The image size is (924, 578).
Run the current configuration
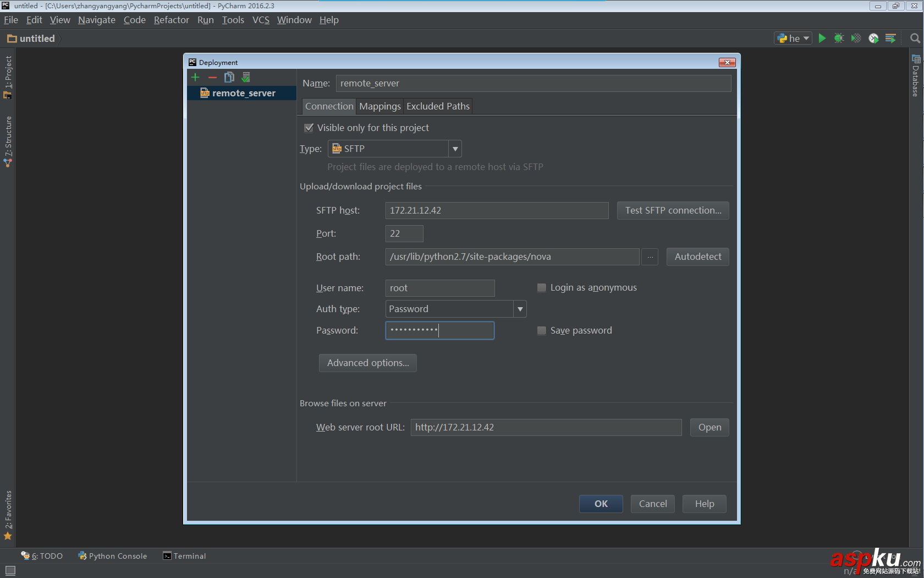point(822,38)
